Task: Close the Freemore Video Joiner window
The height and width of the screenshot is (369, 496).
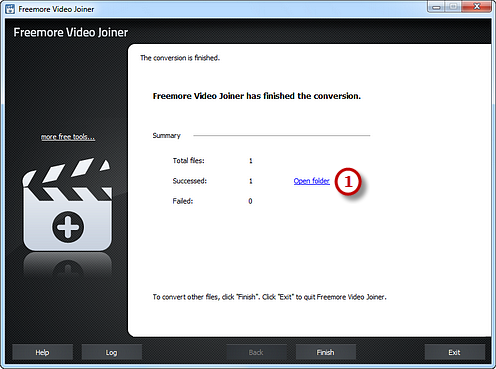Action: point(477,7)
